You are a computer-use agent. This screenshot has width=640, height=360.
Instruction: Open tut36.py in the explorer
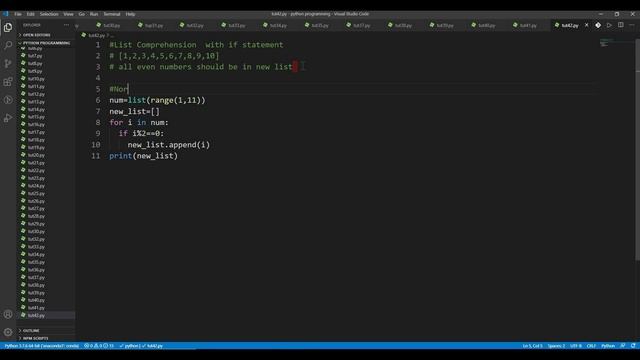(36, 270)
